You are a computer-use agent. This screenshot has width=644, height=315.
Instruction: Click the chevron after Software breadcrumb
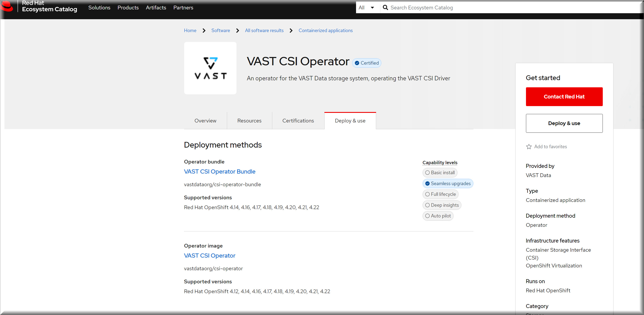238,31
